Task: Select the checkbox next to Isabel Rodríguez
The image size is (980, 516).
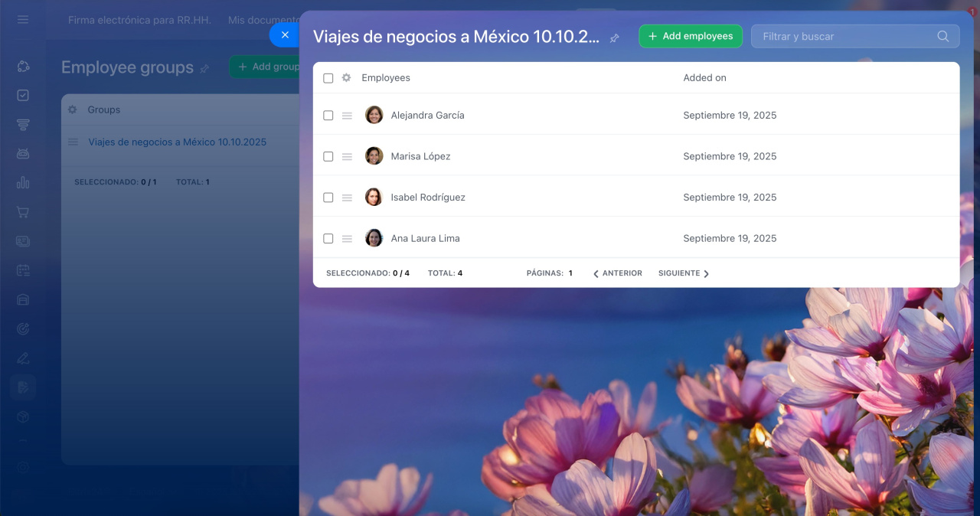Action: (328, 198)
